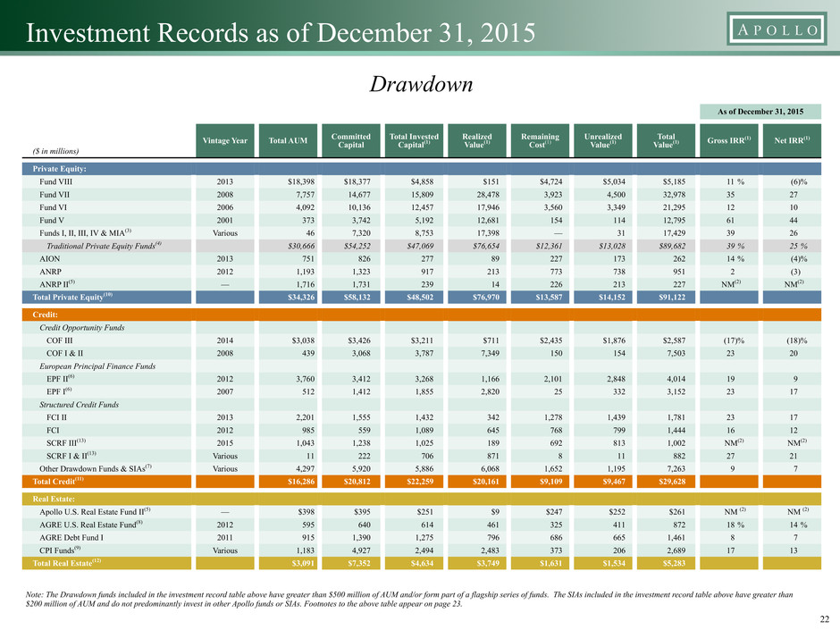Image resolution: width=840 pixels, height=630 pixels.
Task: Select Other Drawdown Funds & SIAs row
Action: click(x=421, y=469)
